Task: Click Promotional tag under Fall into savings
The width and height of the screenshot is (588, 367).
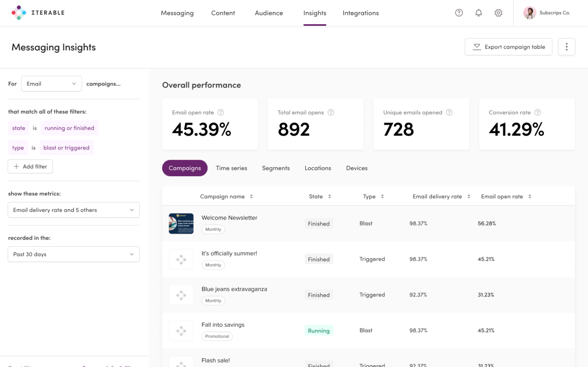Action: click(x=217, y=336)
